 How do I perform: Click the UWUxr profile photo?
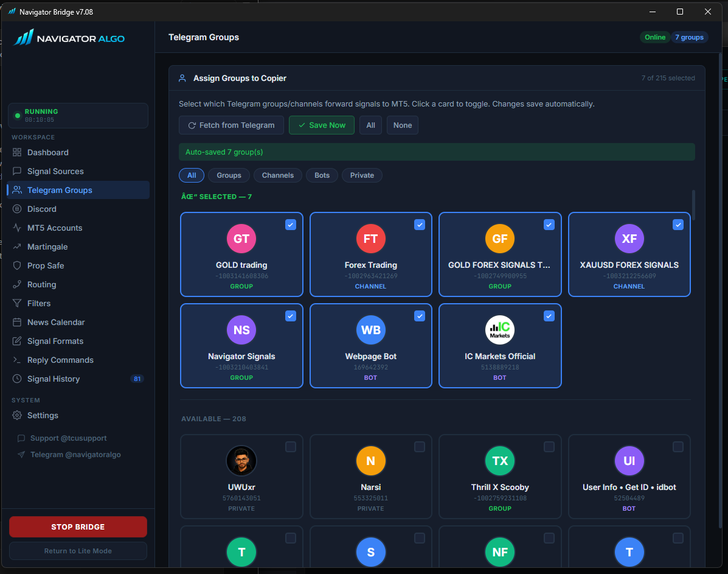(x=241, y=461)
